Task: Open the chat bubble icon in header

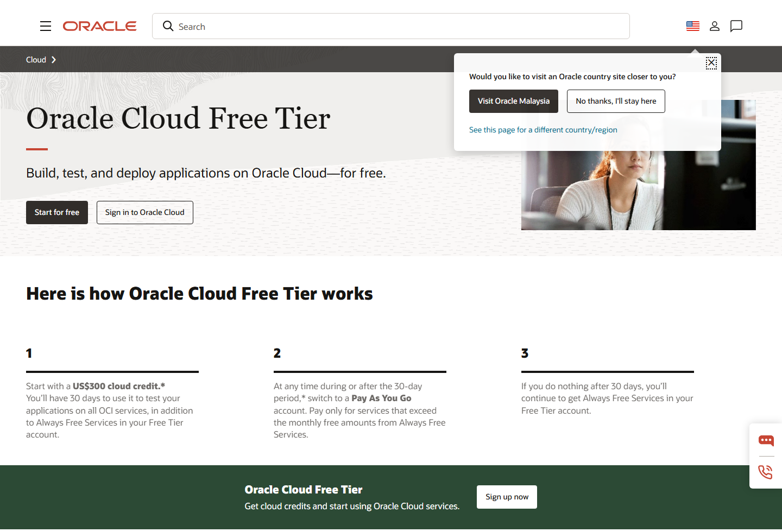Action: click(x=736, y=26)
